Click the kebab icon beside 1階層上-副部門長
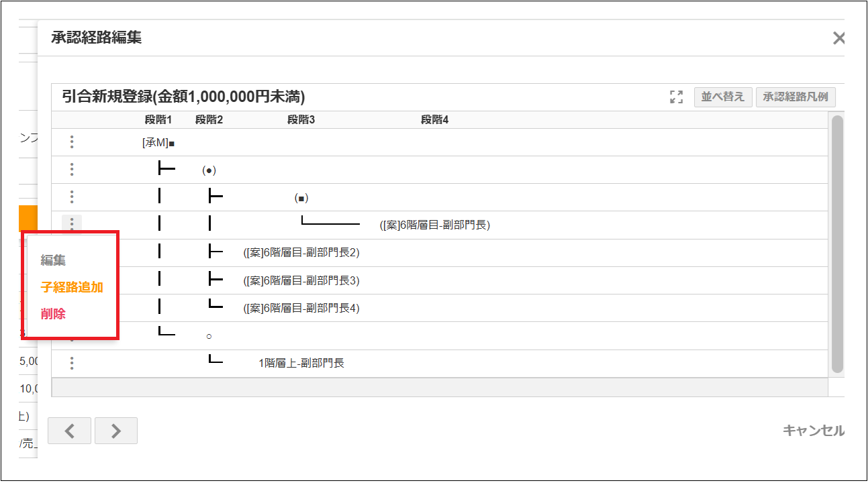 point(72,363)
